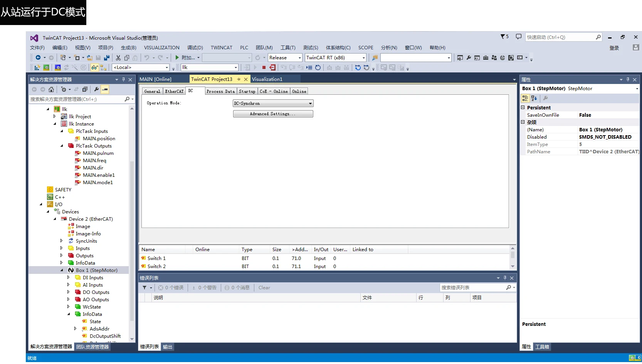The image size is (642, 364).
Task: Open the VISUALIZATION menu
Action: tap(162, 48)
